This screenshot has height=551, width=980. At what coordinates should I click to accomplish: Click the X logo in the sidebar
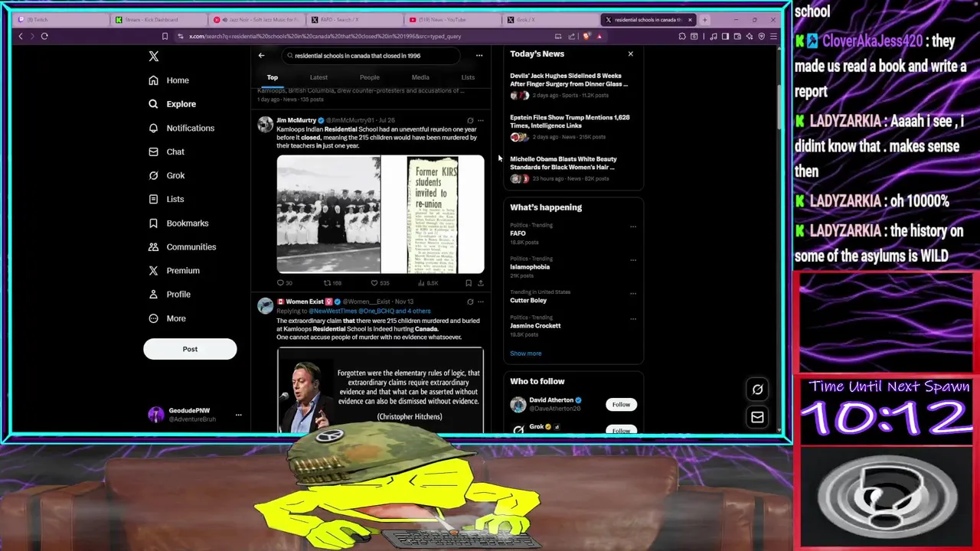point(153,56)
